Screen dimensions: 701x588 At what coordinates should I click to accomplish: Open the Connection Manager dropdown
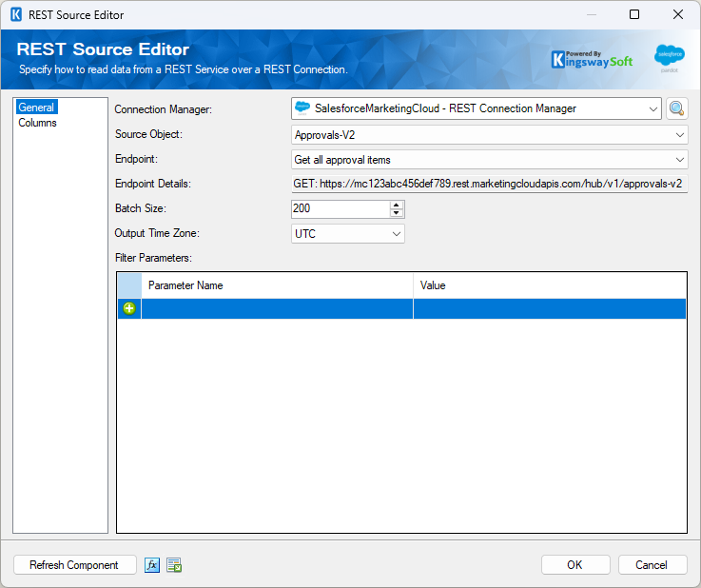click(x=653, y=109)
